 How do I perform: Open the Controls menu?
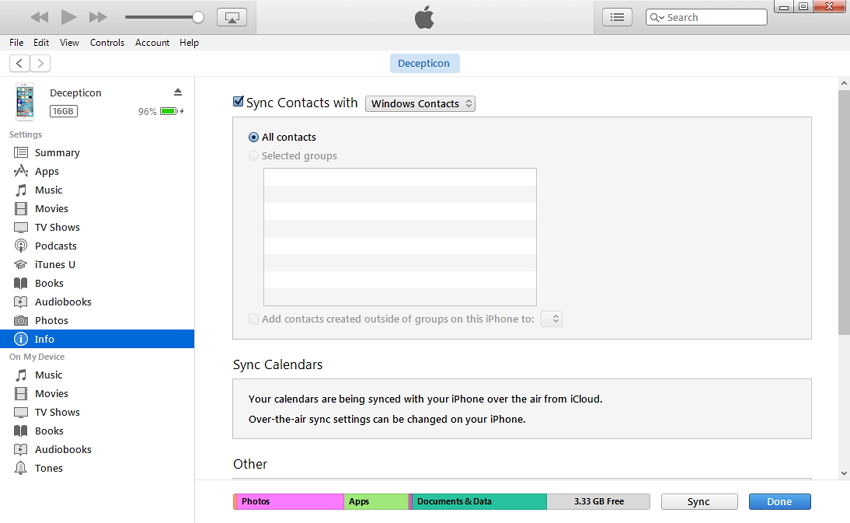pos(107,43)
